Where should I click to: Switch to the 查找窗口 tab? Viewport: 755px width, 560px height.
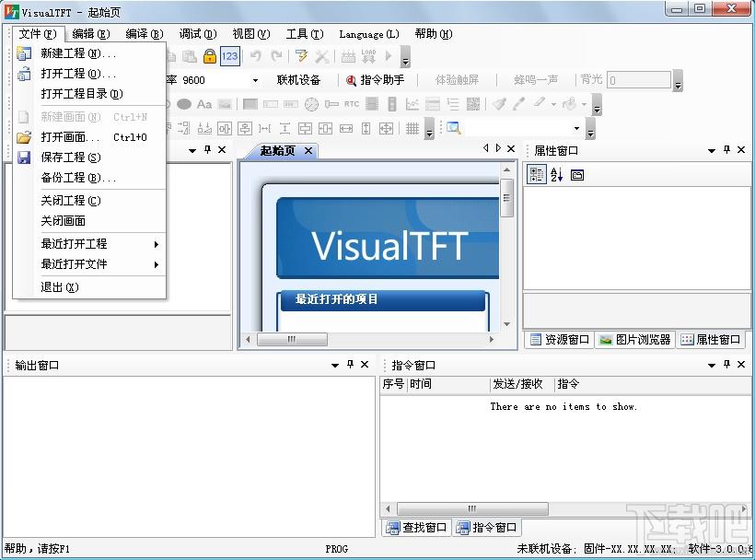(x=417, y=527)
